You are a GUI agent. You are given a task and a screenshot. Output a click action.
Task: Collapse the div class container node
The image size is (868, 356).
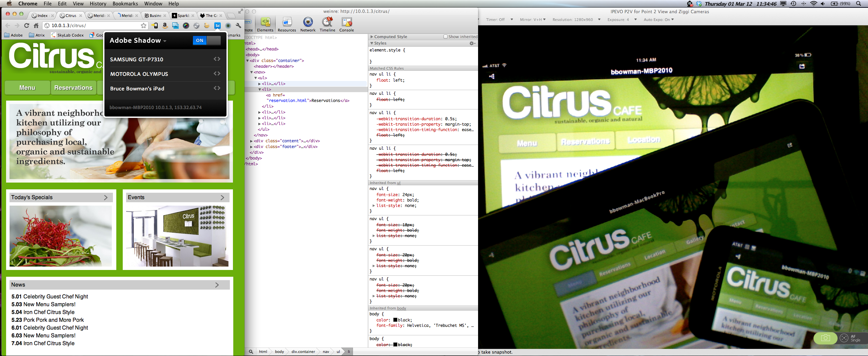click(x=248, y=61)
